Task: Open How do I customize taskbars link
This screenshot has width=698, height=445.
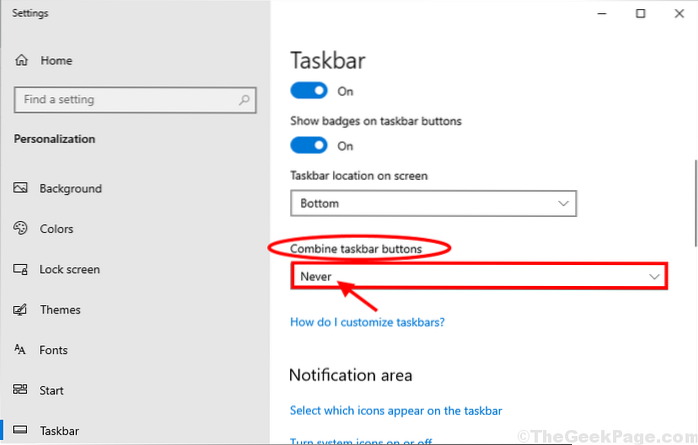Action: click(367, 323)
